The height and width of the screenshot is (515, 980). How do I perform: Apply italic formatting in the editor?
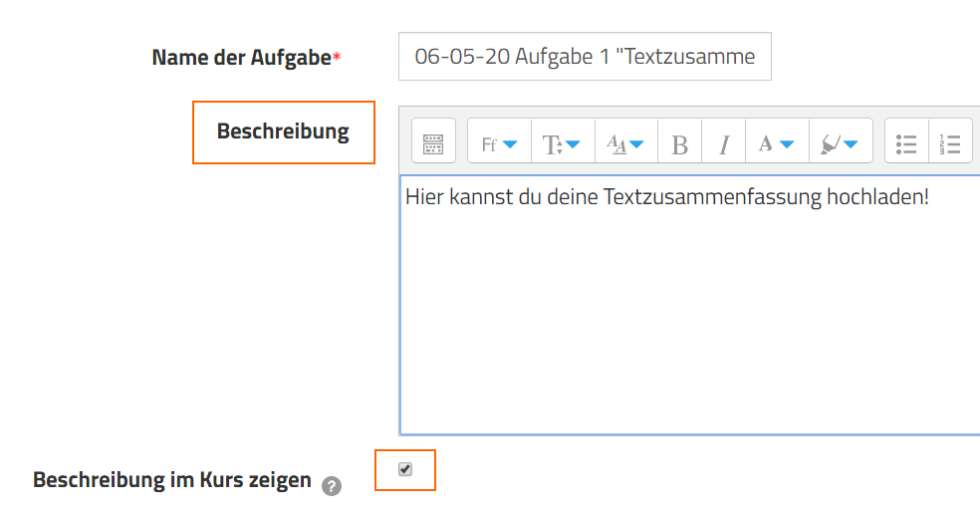pyautogui.click(x=724, y=144)
